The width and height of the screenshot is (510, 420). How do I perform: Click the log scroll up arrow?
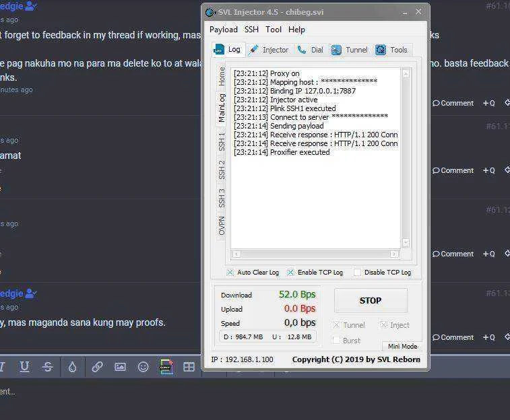[406, 74]
